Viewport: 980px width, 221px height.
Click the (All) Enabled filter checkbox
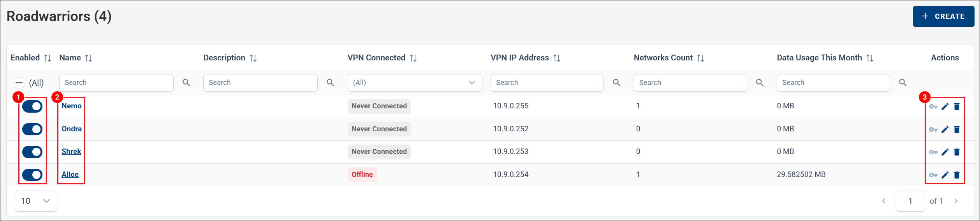coord(19,83)
